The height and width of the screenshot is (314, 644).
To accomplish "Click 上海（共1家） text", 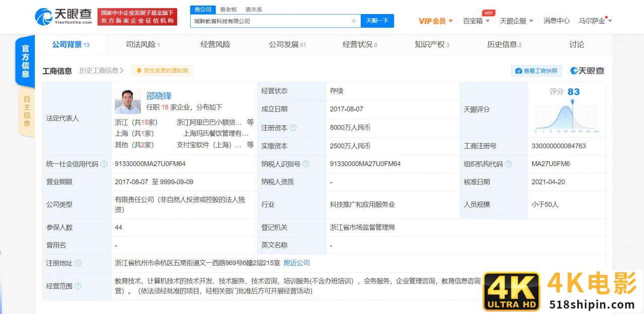I will [134, 134].
